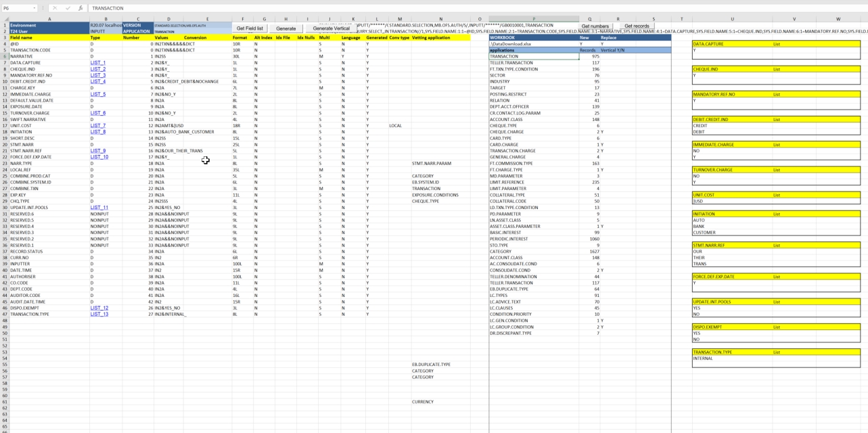Select column header P
This screenshot has width=868, height=433.
coord(534,19)
